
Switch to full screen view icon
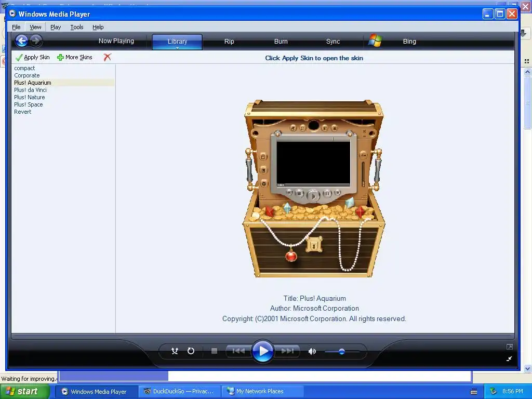click(x=509, y=347)
